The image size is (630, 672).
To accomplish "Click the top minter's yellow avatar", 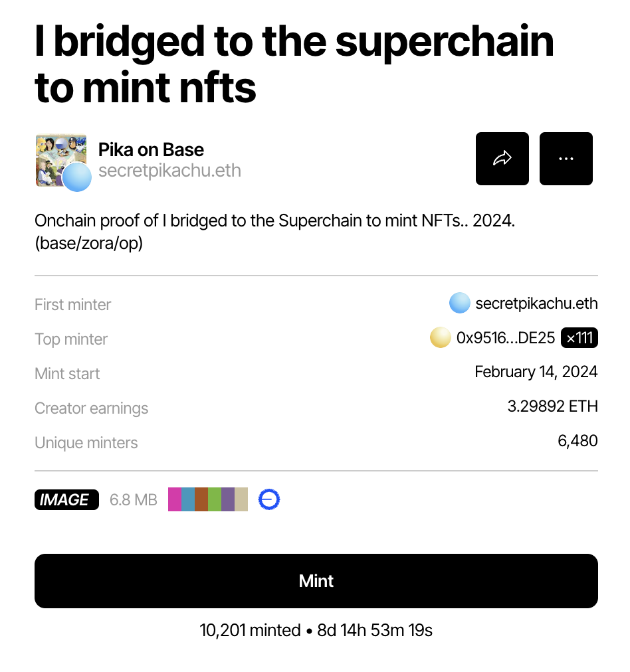I will click(x=441, y=338).
